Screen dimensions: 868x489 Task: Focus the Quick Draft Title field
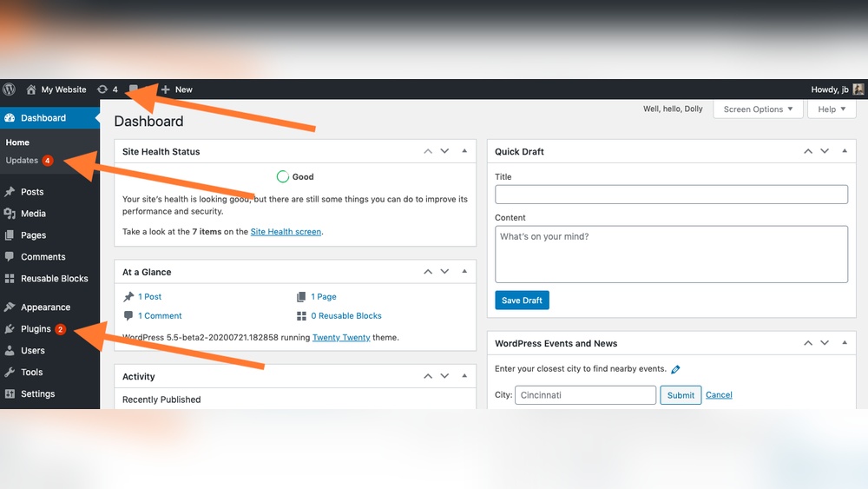click(x=671, y=195)
